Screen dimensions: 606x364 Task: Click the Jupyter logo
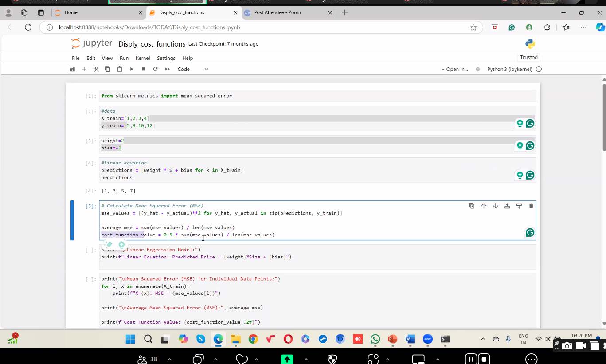pos(92,43)
